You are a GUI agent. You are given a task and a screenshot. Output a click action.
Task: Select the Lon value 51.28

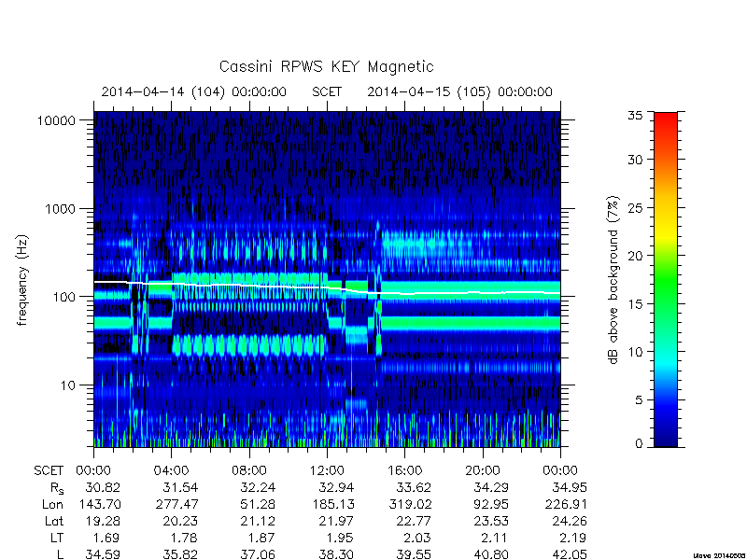point(259,504)
